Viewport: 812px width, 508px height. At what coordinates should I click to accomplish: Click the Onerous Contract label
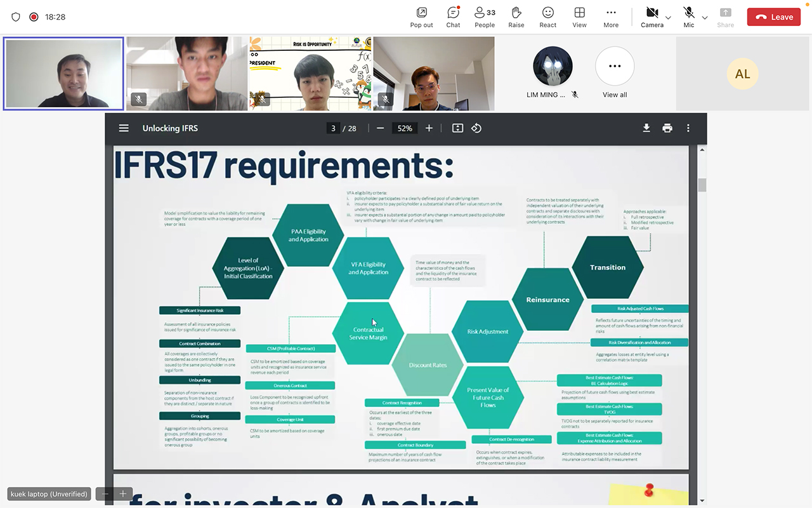tap(291, 385)
